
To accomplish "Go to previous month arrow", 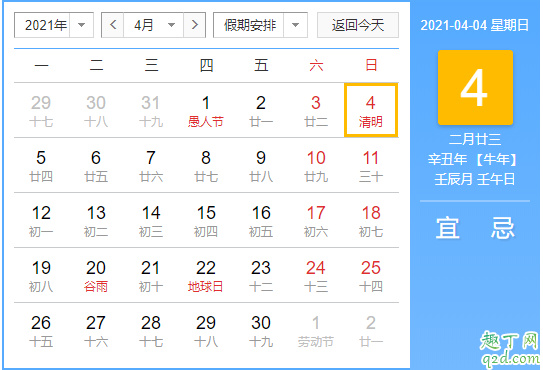I will (113, 25).
